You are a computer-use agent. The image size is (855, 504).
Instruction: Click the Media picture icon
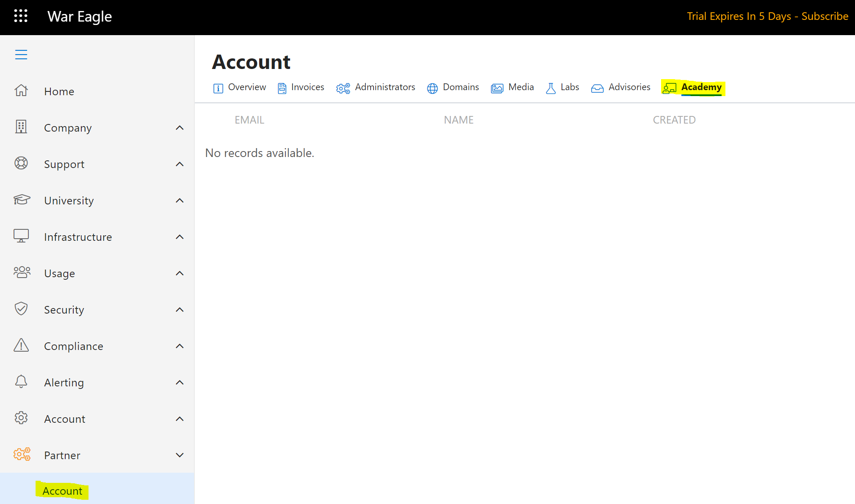pos(497,88)
